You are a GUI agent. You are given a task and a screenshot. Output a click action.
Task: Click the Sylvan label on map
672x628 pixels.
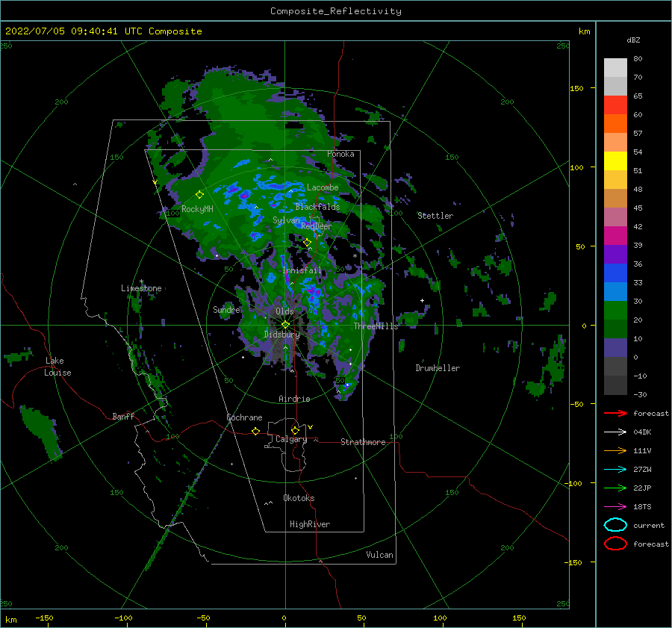(286, 220)
